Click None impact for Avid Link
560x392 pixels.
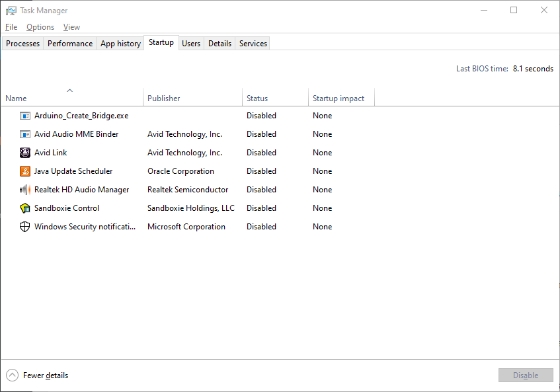coord(323,153)
